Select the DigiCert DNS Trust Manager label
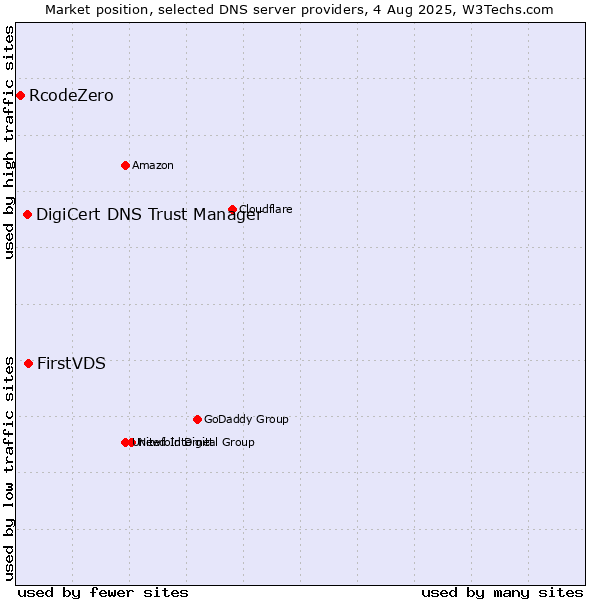Image resolution: width=600 pixels, height=600 pixels. [149, 215]
